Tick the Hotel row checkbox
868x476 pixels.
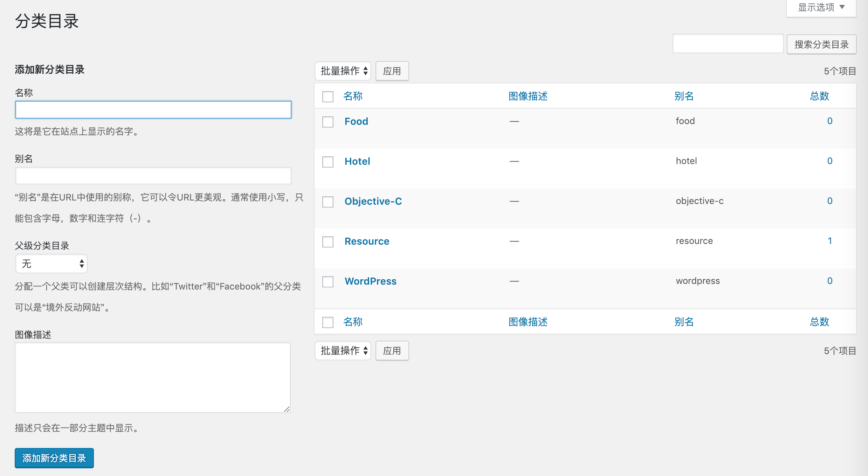pyautogui.click(x=328, y=162)
